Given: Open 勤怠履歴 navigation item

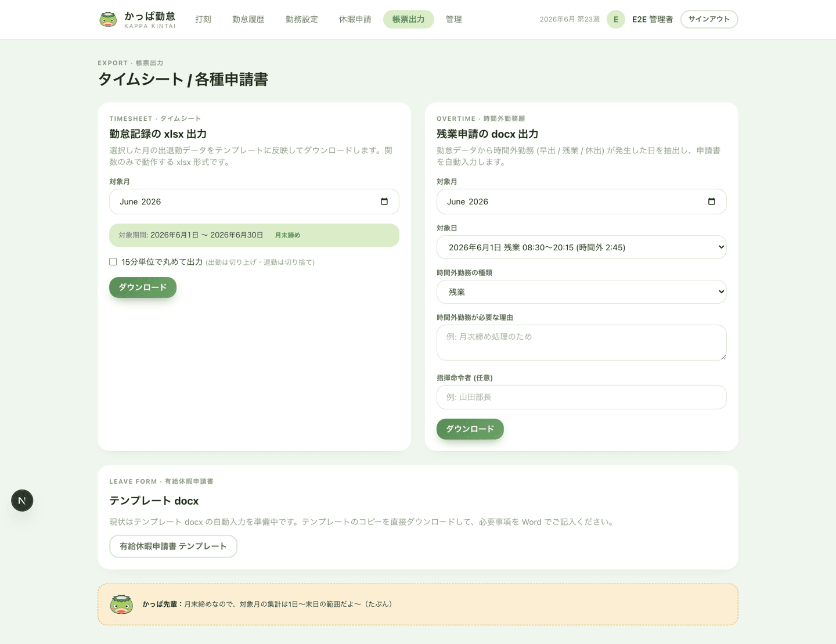Looking at the screenshot, I should point(248,19).
